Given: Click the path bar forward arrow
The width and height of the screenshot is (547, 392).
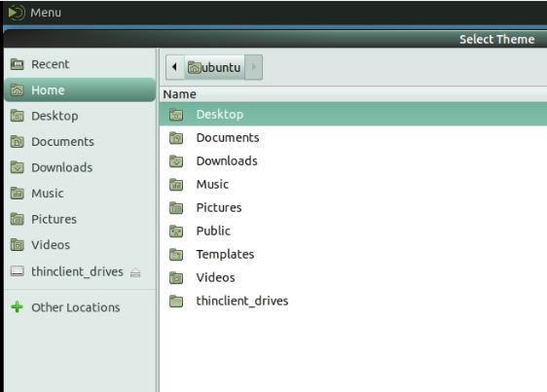Looking at the screenshot, I should coord(254,67).
